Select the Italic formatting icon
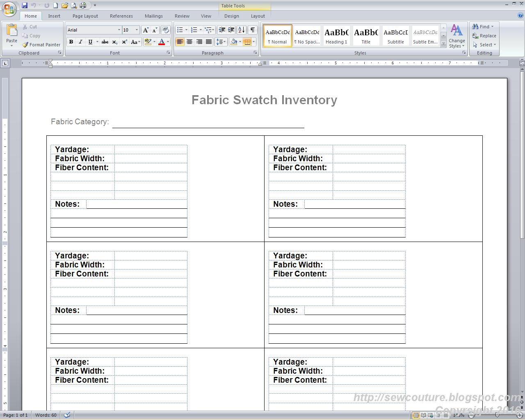This screenshot has width=525, height=420. 80,41
